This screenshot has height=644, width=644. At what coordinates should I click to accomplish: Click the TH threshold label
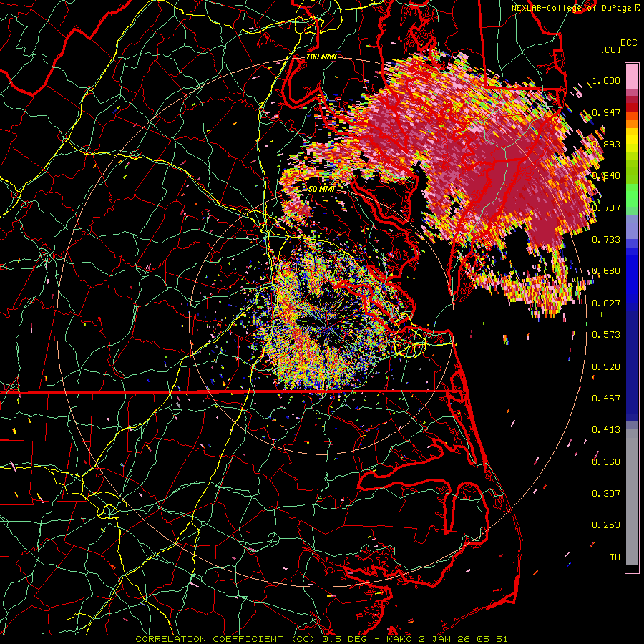click(615, 557)
